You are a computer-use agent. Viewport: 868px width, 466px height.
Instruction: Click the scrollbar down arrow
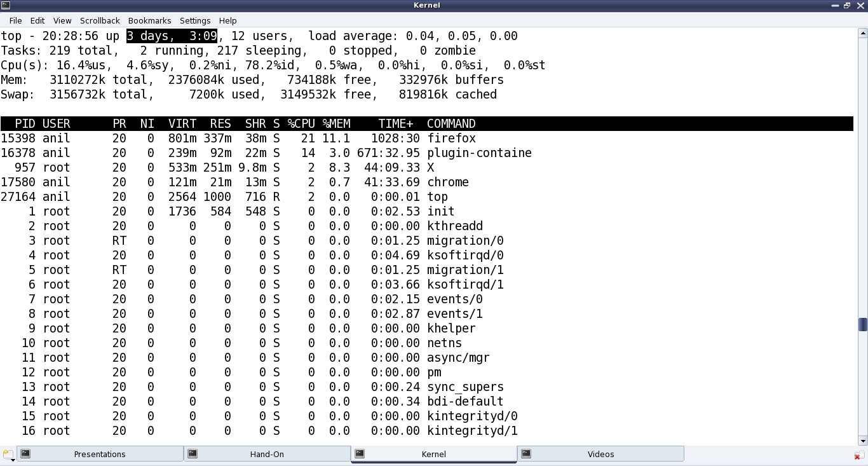click(x=863, y=441)
